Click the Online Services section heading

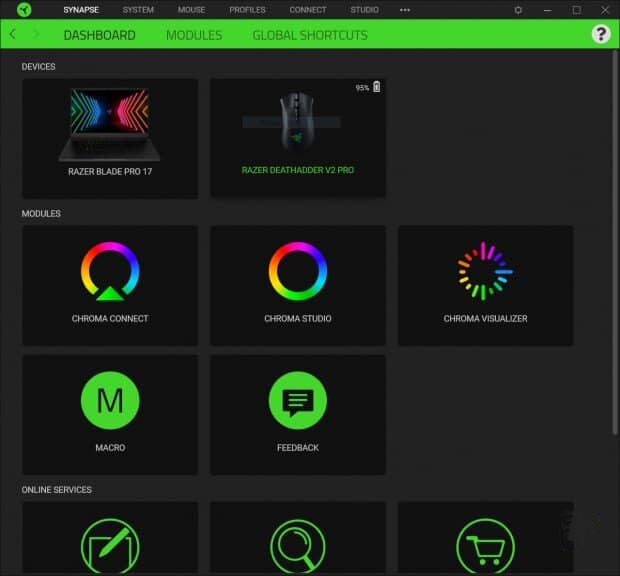coord(57,490)
